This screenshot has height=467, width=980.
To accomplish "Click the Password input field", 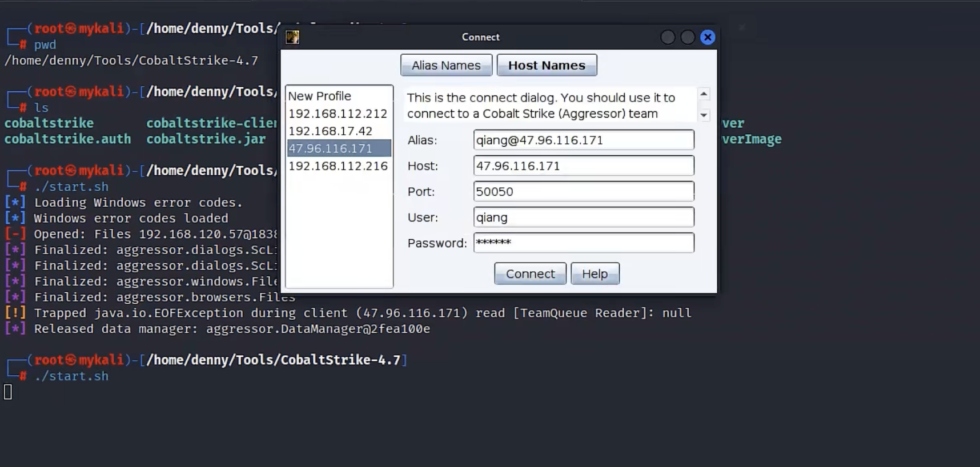I will [584, 243].
